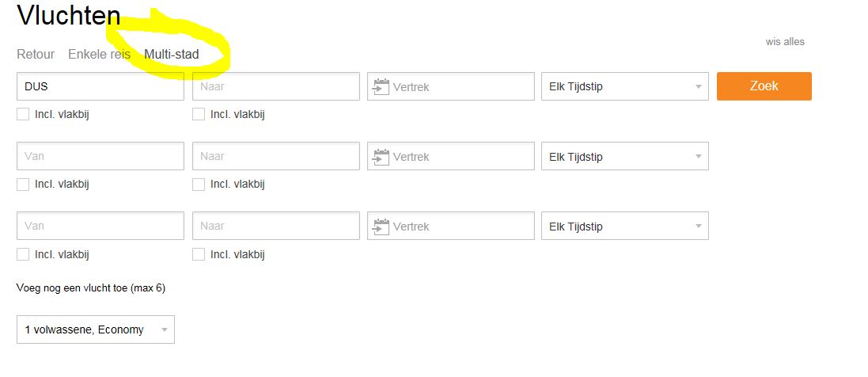Screen dimensions: 868x377
Task: Click calendar icon in second flight's Vertrek field
Action: [381, 156]
